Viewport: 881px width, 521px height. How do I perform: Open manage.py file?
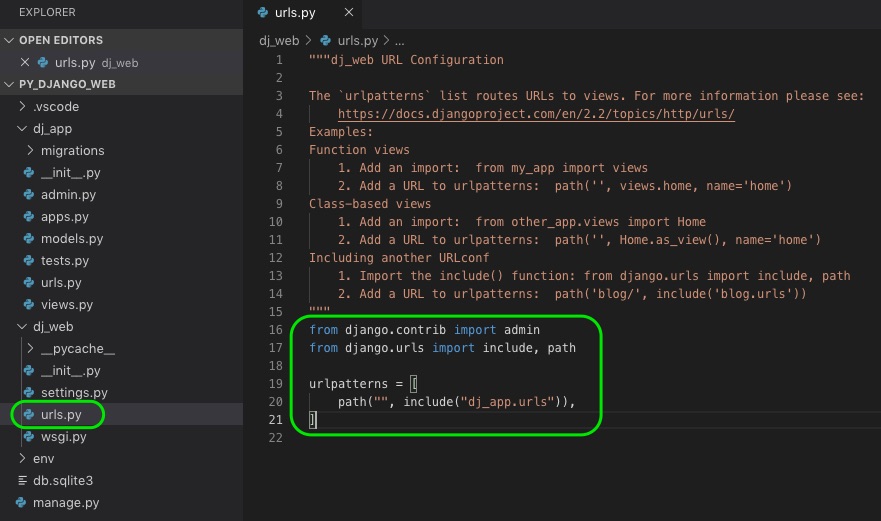click(x=66, y=502)
